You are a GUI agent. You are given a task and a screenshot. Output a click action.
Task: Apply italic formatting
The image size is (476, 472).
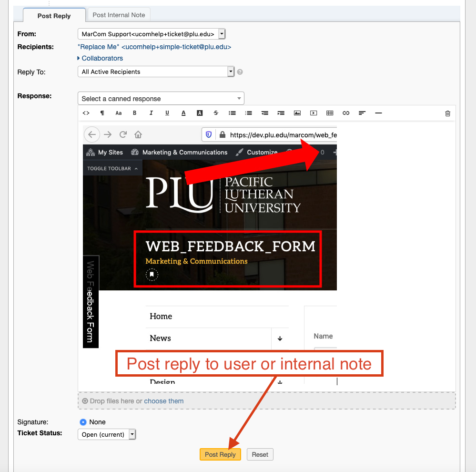(x=151, y=113)
